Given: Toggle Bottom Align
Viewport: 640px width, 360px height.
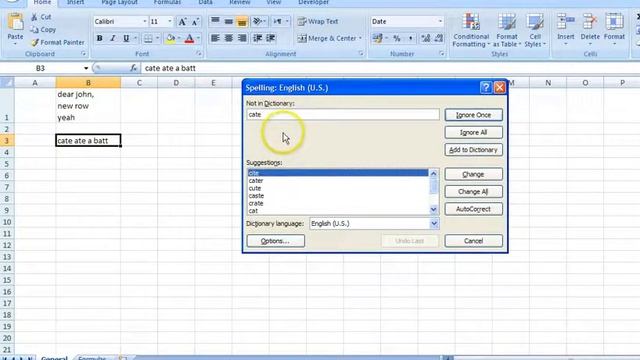Looking at the screenshot, I should [x=242, y=21].
